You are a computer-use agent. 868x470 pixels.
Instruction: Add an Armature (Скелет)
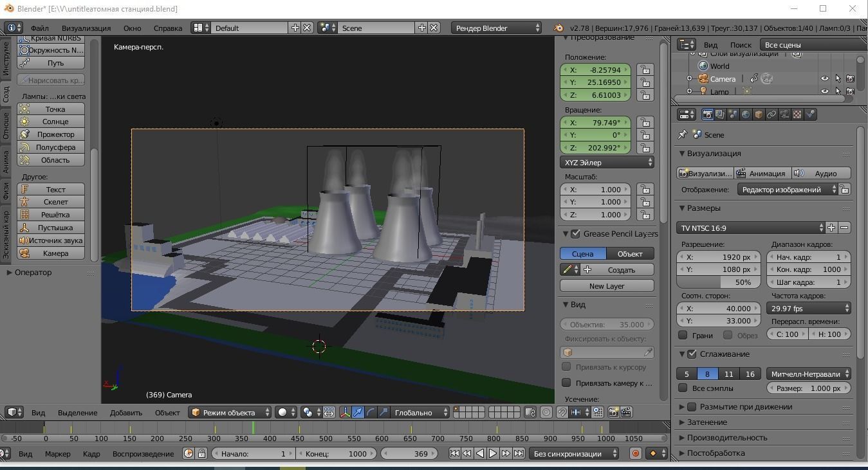51,202
